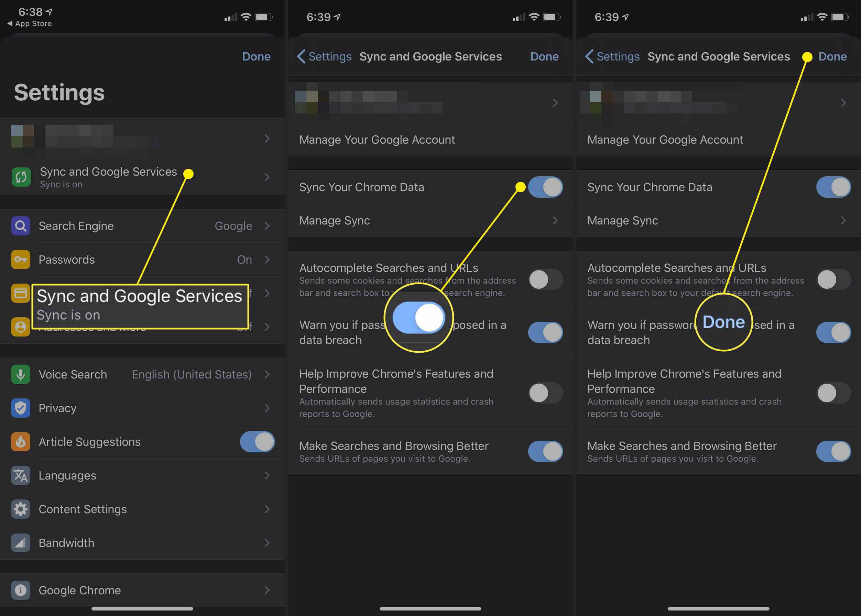
Task: Select Manage Sync label in right screen
Action: (622, 220)
